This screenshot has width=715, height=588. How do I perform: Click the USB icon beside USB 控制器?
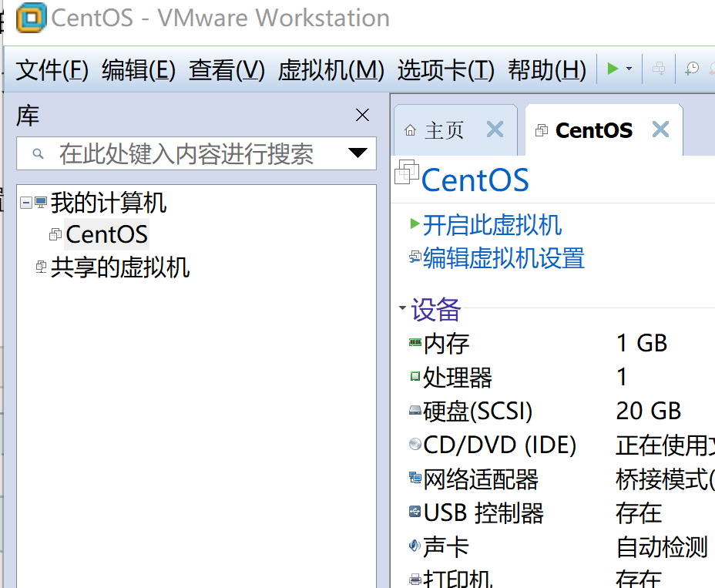415,512
